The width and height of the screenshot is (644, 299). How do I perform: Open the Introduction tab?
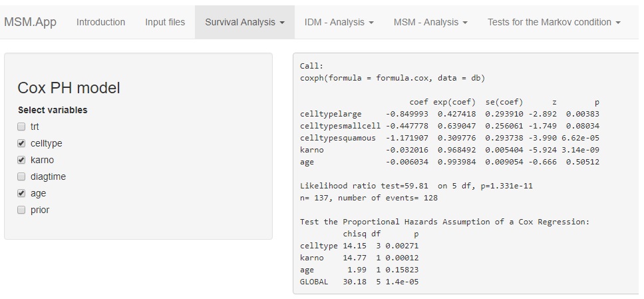point(100,22)
